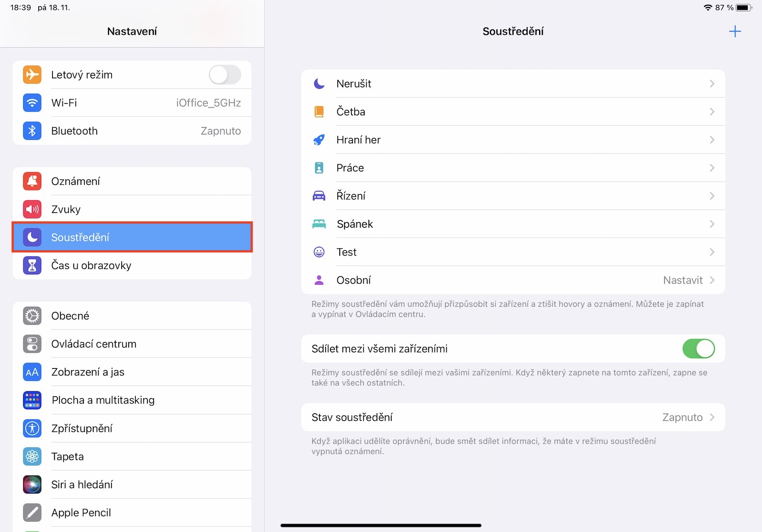The height and width of the screenshot is (532, 762).
Task: Tap the Četba book icon
Action: [x=319, y=112]
